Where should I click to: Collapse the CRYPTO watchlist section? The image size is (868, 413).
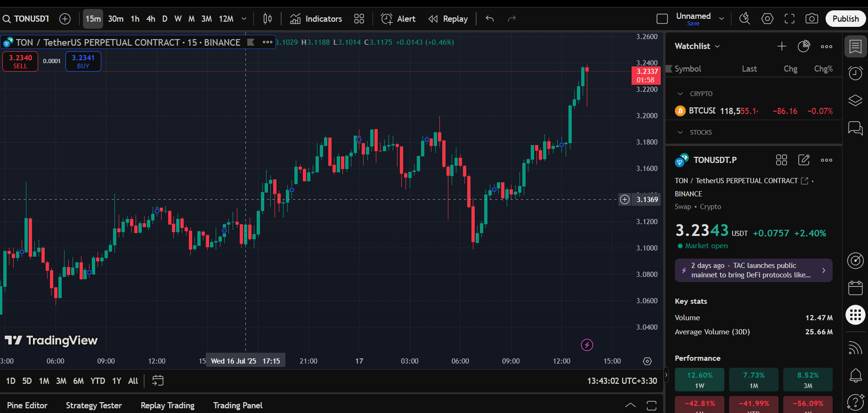pyautogui.click(x=680, y=94)
